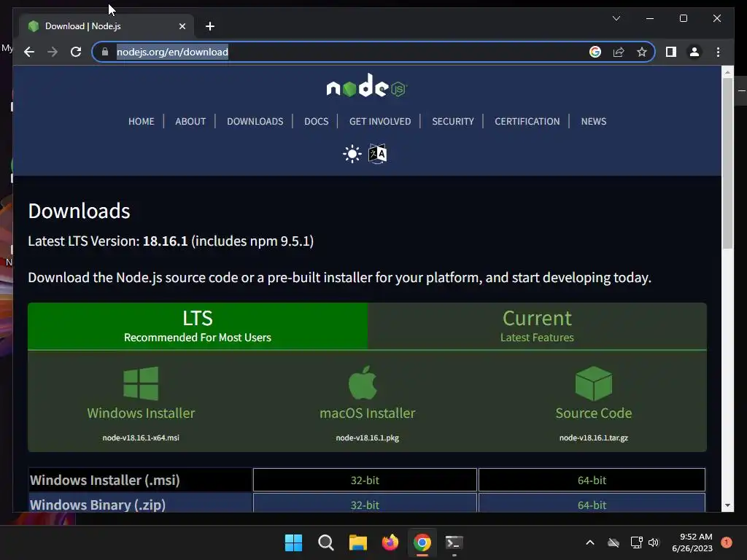Click the browser forward arrow

[53, 52]
